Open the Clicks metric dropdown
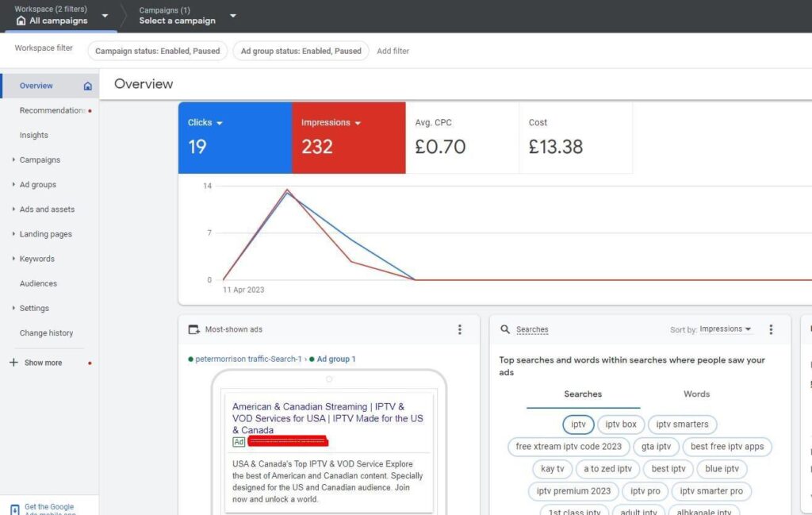 (x=220, y=123)
